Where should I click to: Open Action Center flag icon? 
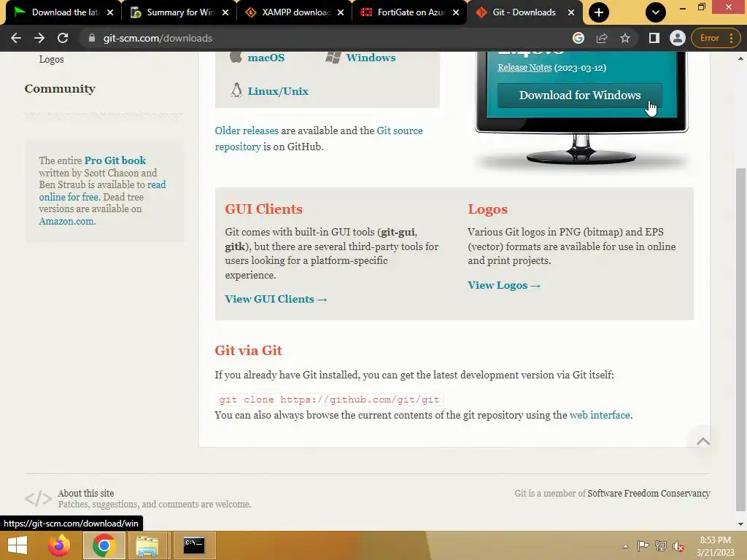point(643,546)
